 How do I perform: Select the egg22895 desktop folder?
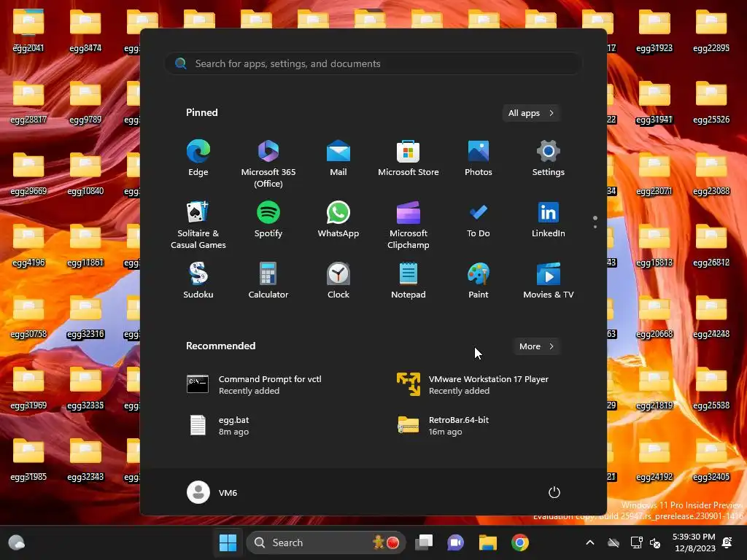click(711, 31)
